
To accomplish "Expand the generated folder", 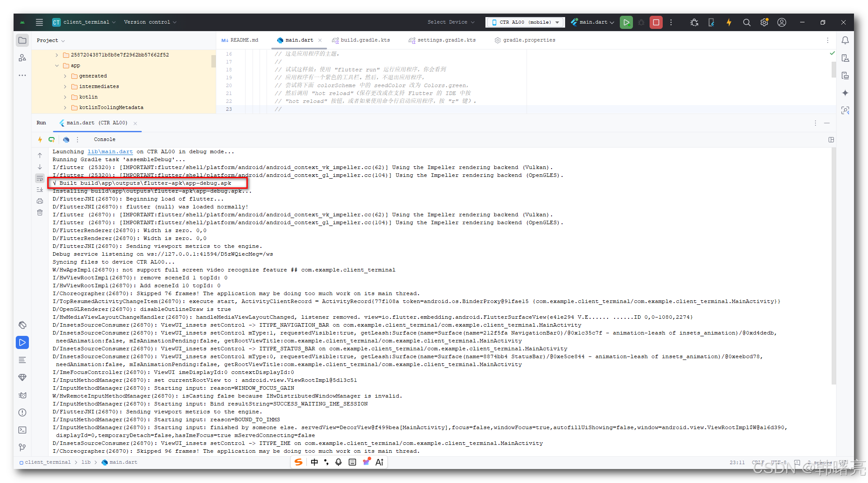I will pyautogui.click(x=65, y=76).
